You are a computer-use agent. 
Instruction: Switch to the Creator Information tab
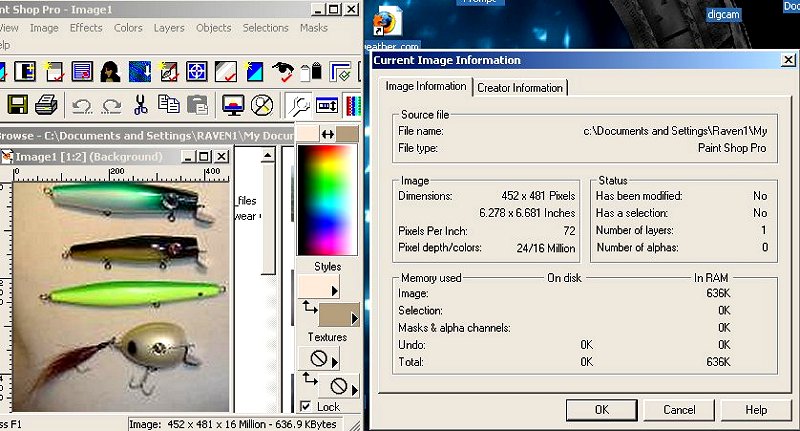521,88
